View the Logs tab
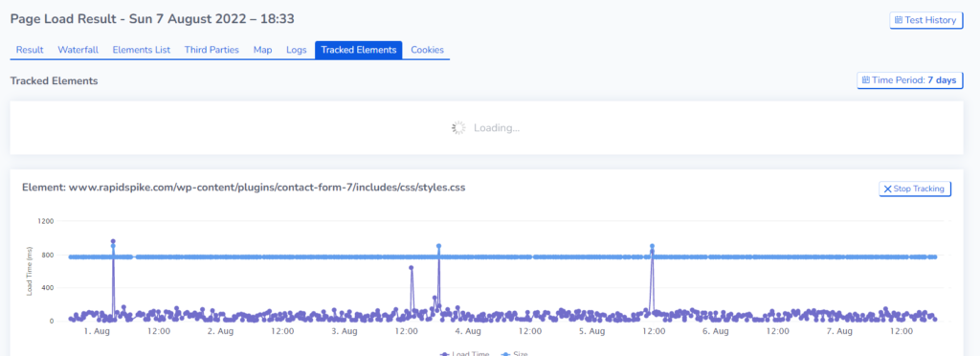This screenshot has width=980, height=356. point(297,50)
